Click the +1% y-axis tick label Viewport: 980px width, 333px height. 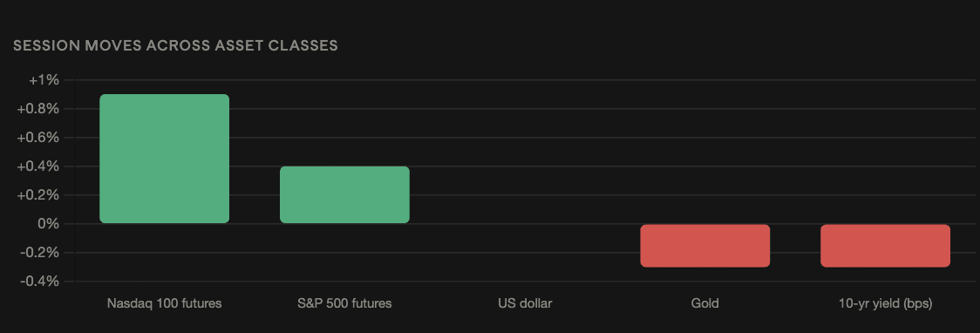(44, 80)
